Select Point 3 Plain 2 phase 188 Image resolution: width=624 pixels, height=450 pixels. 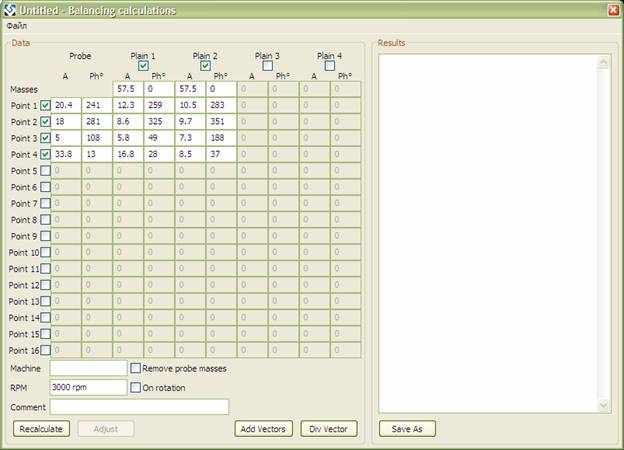221,138
